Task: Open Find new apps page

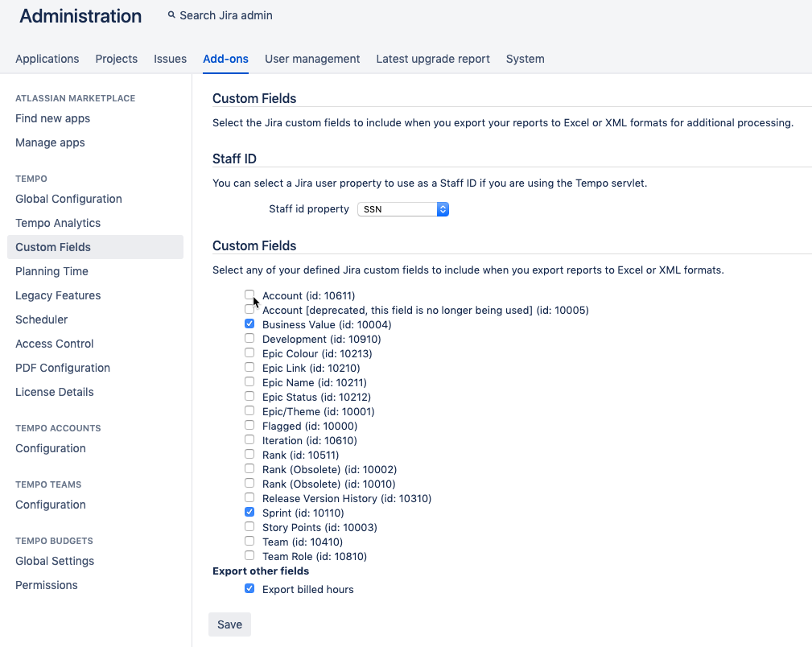Action: (x=52, y=118)
